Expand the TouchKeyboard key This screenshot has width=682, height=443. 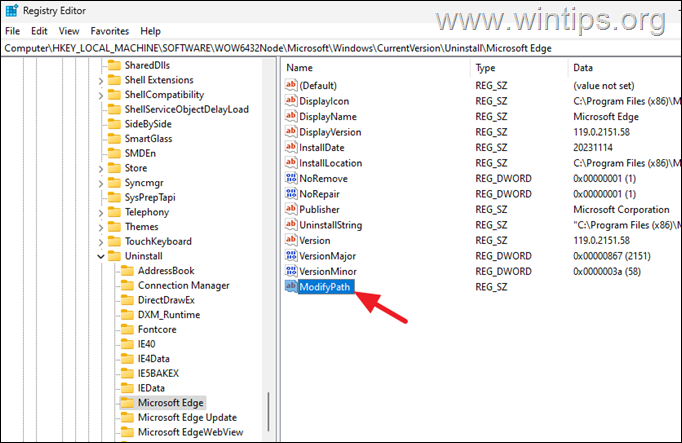pos(100,242)
